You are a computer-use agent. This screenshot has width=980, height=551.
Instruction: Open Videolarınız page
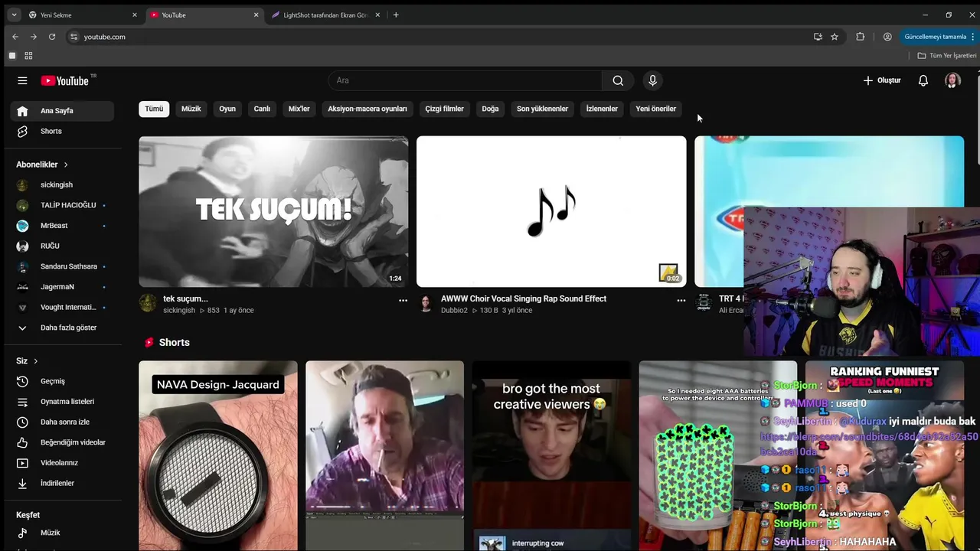pyautogui.click(x=62, y=463)
